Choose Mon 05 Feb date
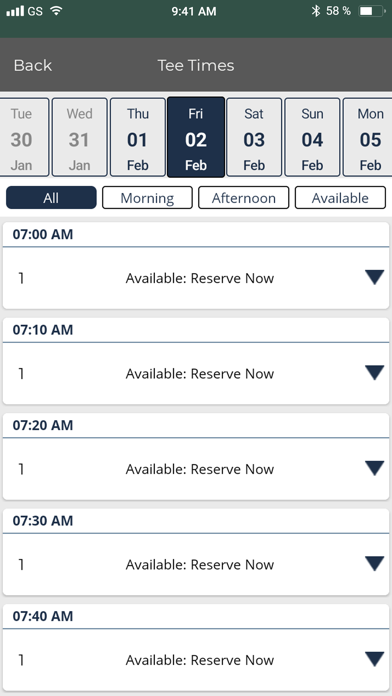Viewport: 392px width, 696px height. 368,137
